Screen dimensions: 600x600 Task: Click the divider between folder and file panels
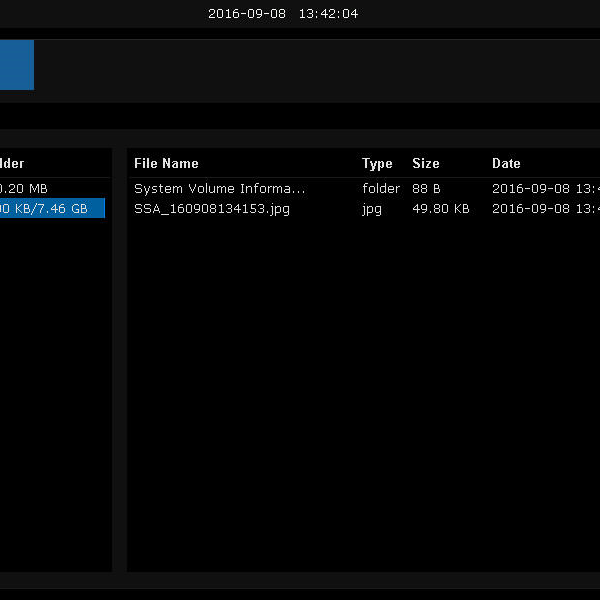coord(119,360)
